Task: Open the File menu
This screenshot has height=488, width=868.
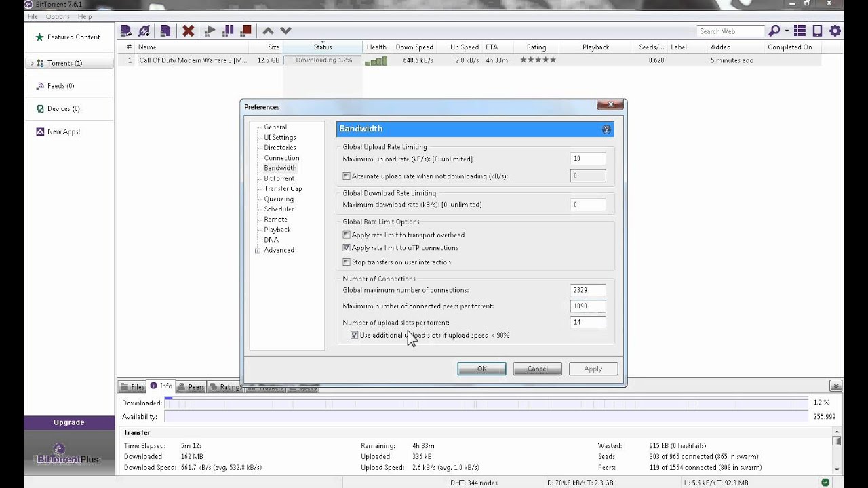Action: (32, 16)
